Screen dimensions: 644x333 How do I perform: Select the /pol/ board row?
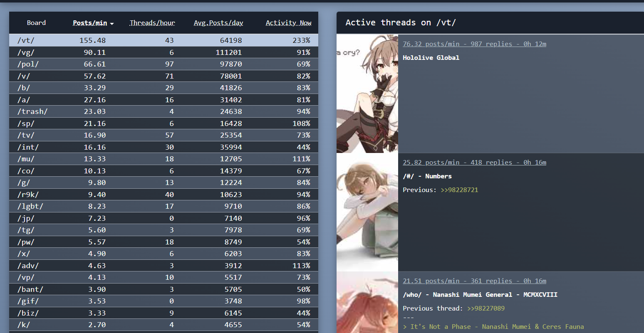point(163,64)
